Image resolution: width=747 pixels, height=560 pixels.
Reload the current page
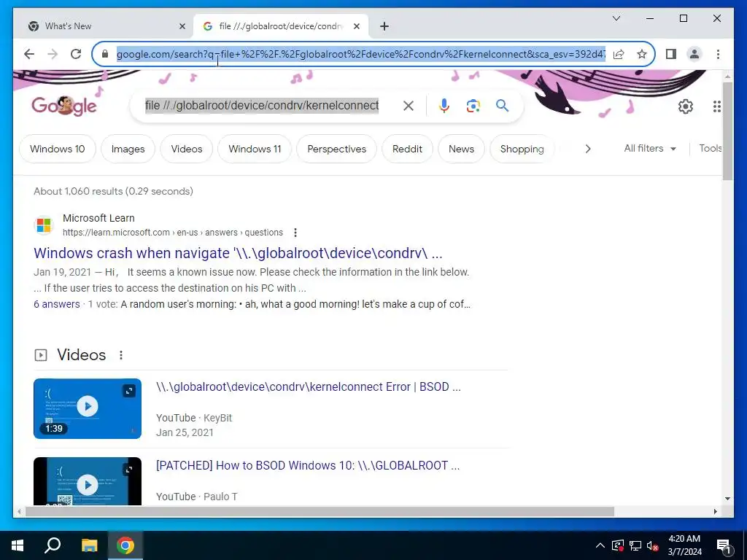tap(76, 54)
